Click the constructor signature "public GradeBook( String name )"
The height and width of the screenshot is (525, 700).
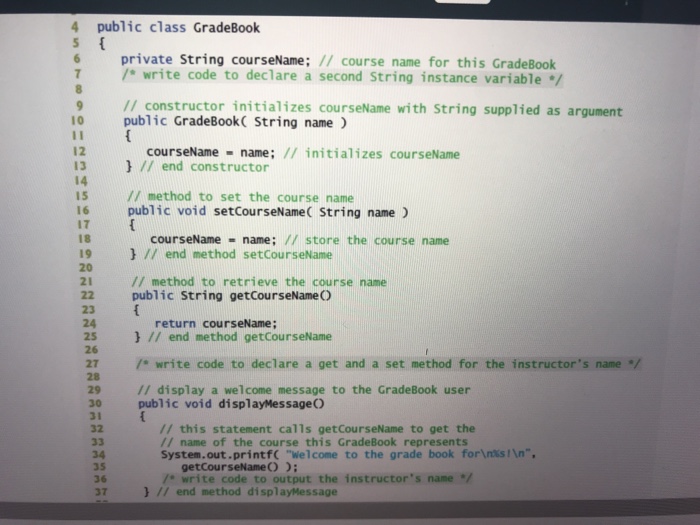[235, 121]
